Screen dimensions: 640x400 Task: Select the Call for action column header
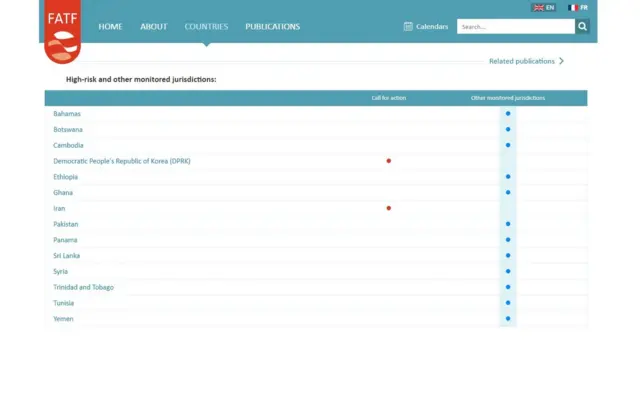(389, 98)
